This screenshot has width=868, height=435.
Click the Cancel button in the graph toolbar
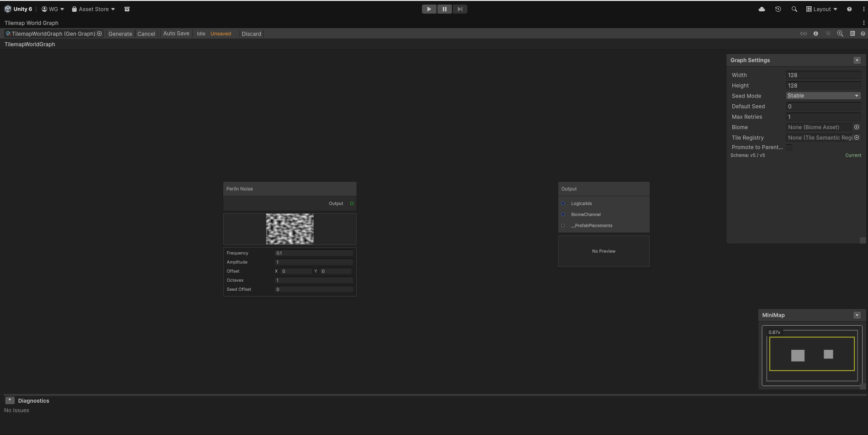[x=146, y=34]
